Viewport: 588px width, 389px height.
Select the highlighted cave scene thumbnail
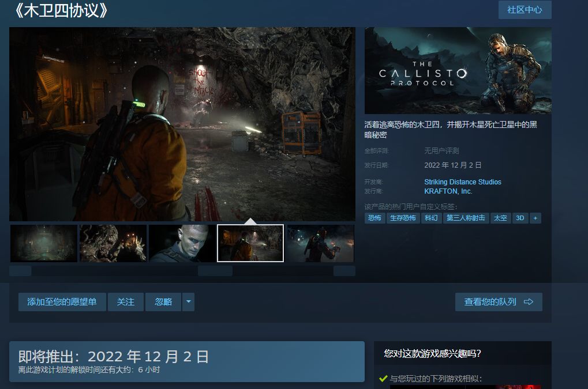coord(250,243)
